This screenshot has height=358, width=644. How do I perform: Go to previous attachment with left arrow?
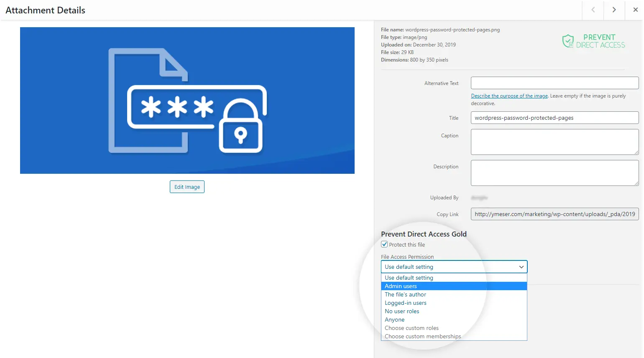click(x=593, y=10)
